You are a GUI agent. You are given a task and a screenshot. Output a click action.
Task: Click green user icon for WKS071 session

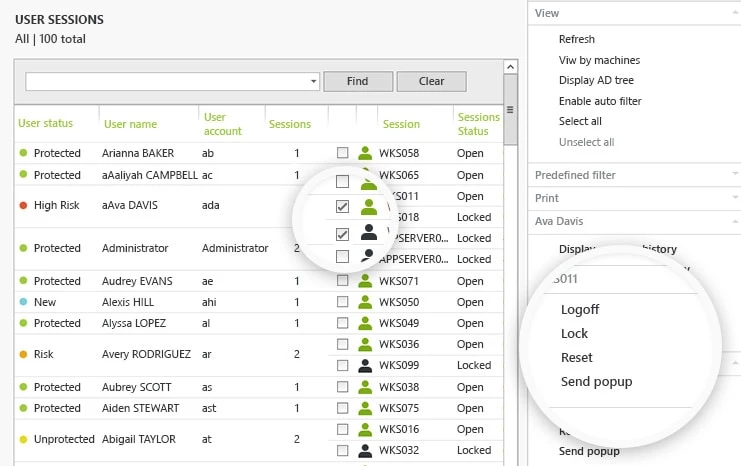(365, 282)
